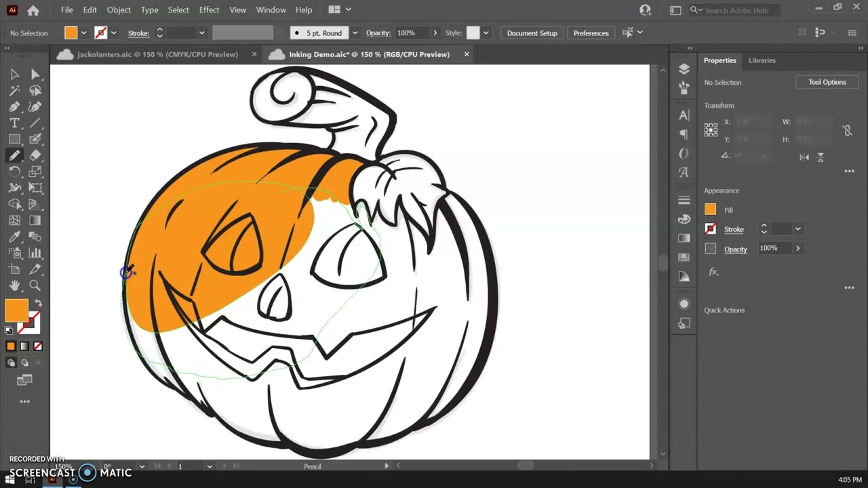Open the Object menu
Viewport: 868px width, 488px height.
[119, 9]
